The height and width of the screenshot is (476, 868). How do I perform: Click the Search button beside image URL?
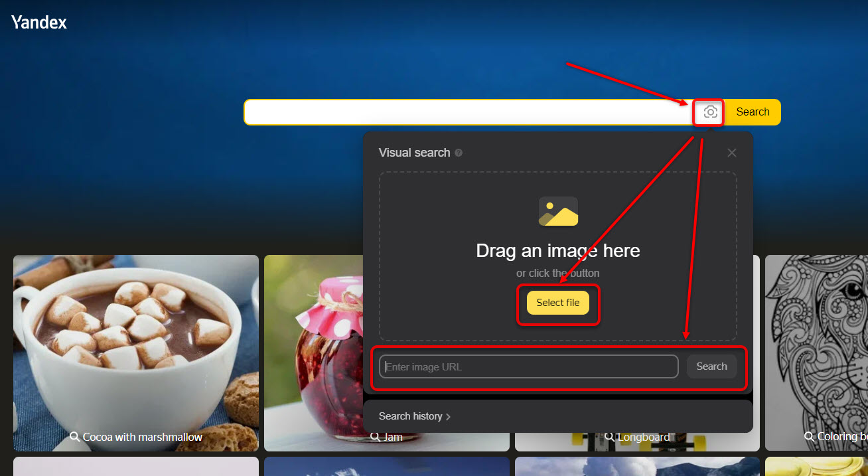(711, 366)
